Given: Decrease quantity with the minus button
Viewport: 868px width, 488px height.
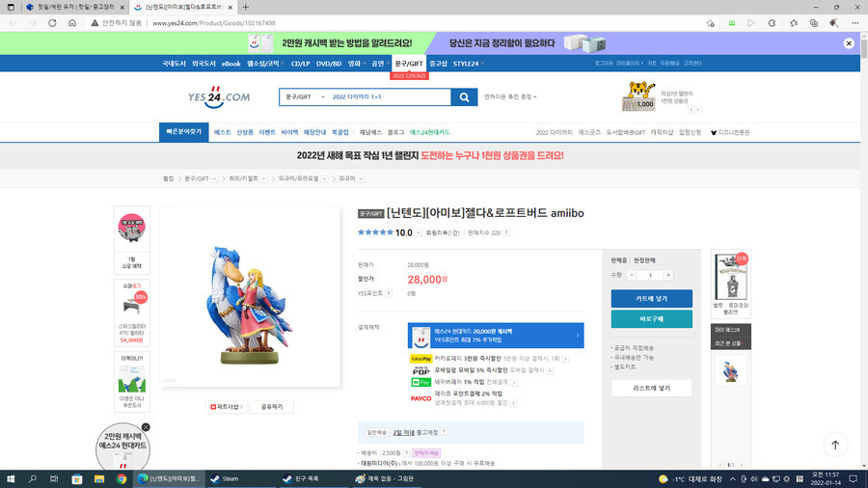Looking at the screenshot, I should point(631,275).
